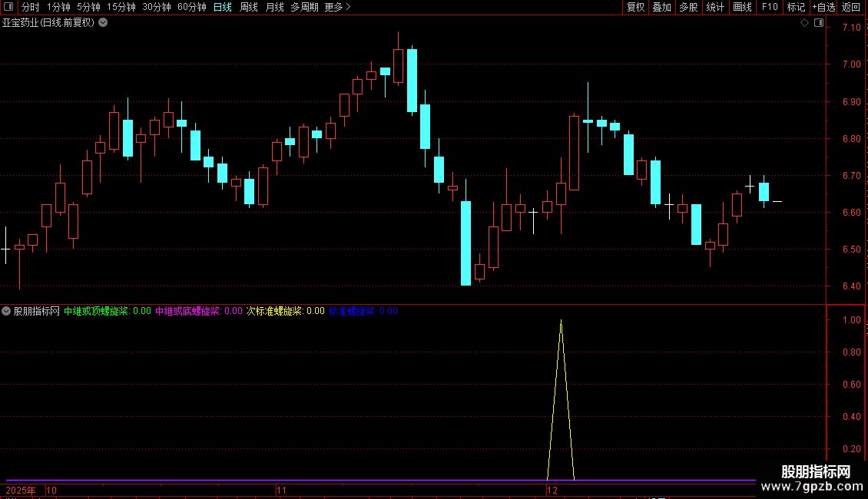This screenshot has width=868, height=499.
Task: Open the dropdown beside 亚宝药业 chart title
Action: pyautogui.click(x=103, y=23)
